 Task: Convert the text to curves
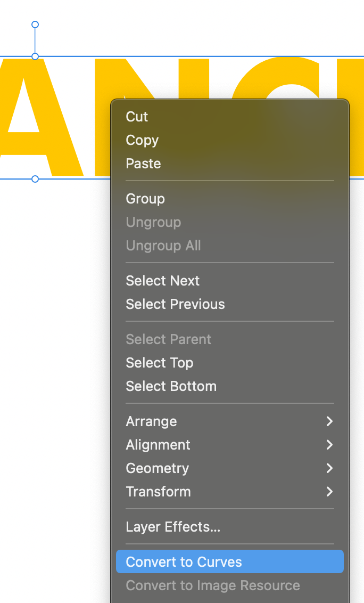coord(184,561)
